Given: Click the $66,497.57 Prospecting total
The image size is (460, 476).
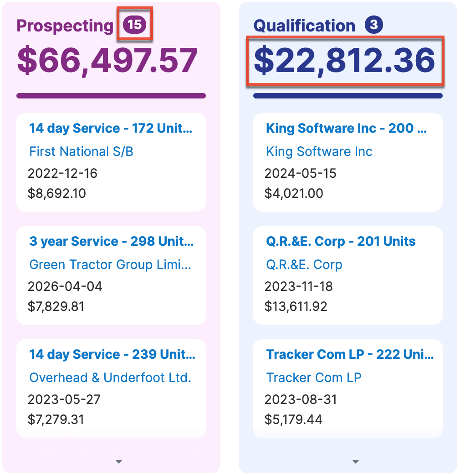Looking at the screenshot, I should (x=107, y=61).
